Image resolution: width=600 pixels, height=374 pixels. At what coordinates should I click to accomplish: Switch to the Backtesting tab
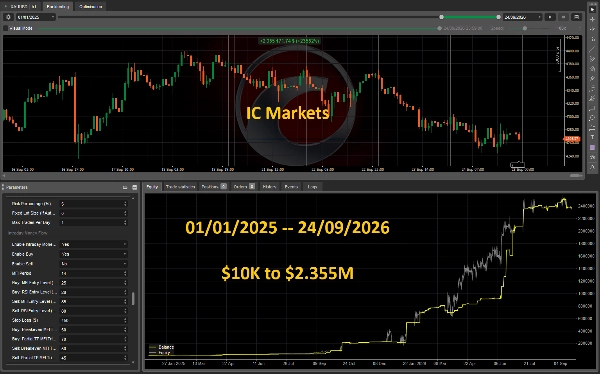point(57,7)
